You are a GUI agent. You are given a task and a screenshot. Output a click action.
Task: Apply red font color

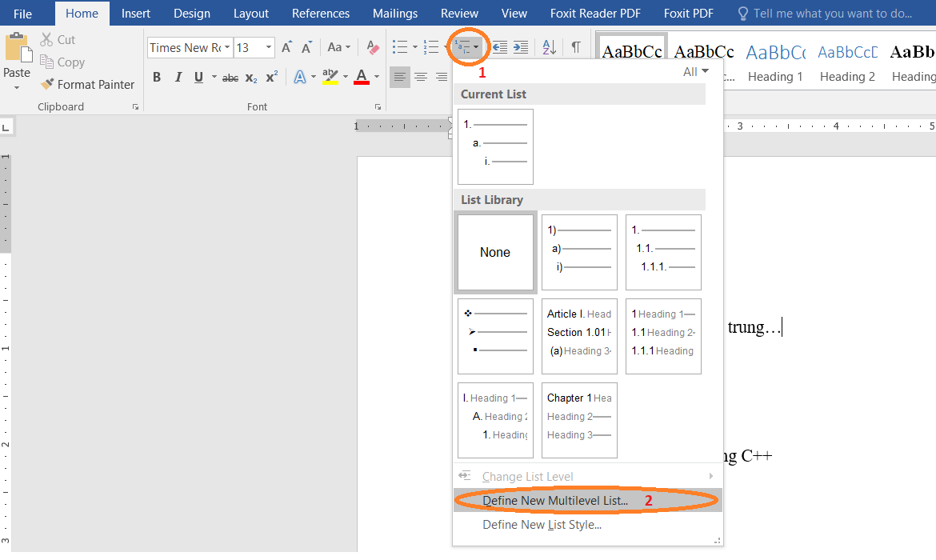click(362, 77)
